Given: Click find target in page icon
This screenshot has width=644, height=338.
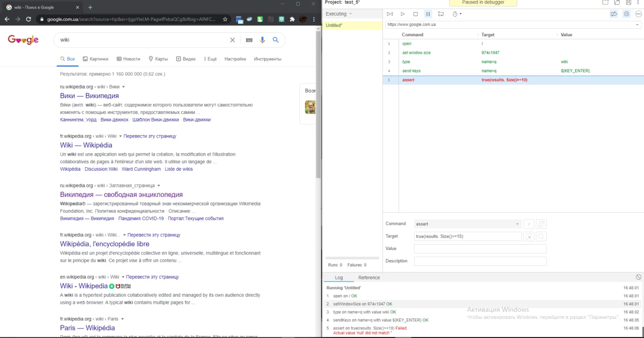Looking at the screenshot, I should (x=541, y=236).
